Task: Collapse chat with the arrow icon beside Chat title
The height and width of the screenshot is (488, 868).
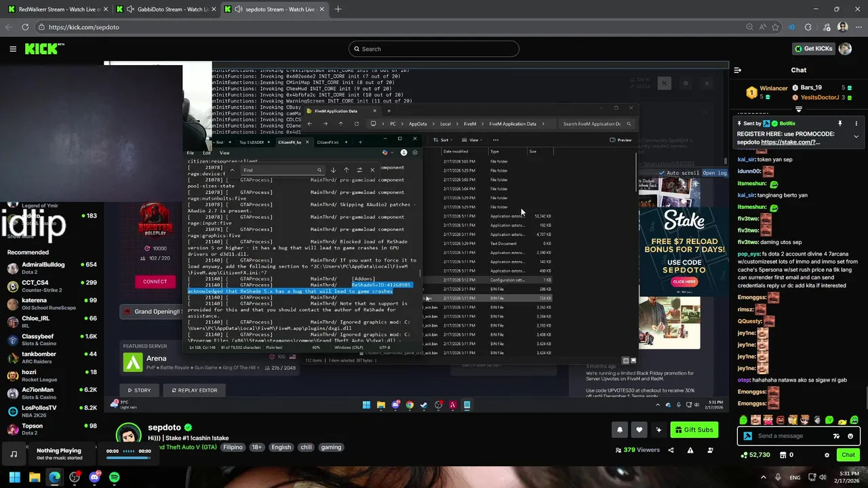Action: pos(738,70)
